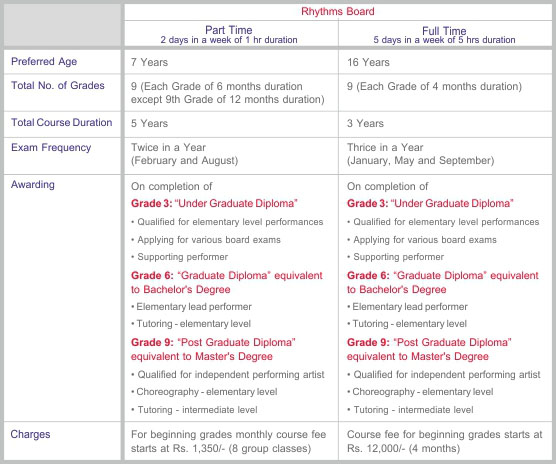Click part-time Grade 9 Post Graduate Diploma heading
This screenshot has width=556, height=464.
[213, 349]
